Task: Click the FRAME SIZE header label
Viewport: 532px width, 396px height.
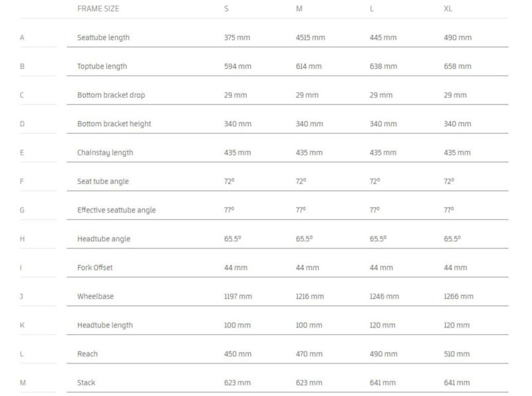Action: coord(98,9)
